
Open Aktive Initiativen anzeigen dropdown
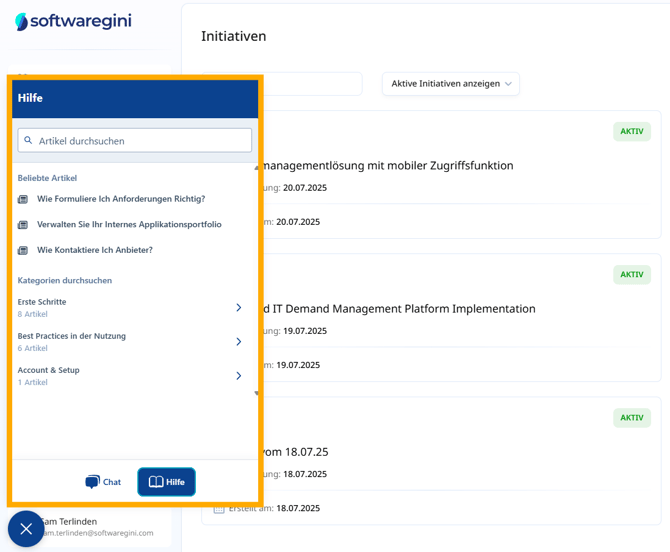tap(450, 84)
